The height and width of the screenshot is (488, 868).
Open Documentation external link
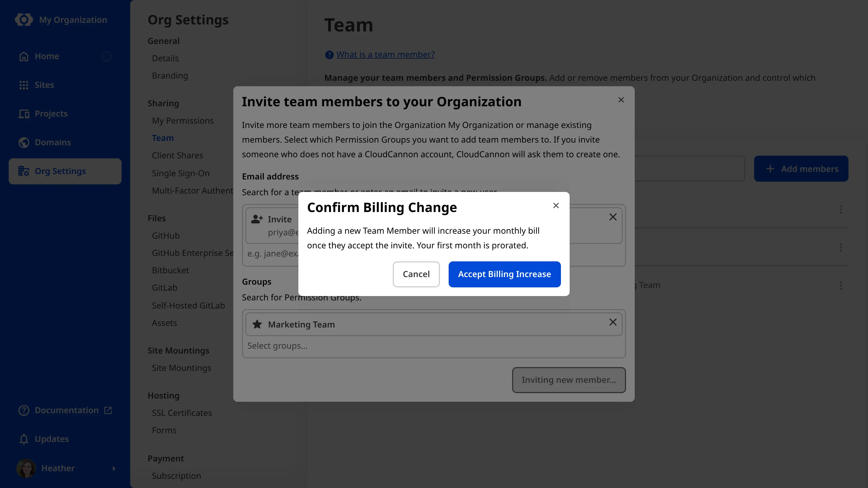pos(65,410)
